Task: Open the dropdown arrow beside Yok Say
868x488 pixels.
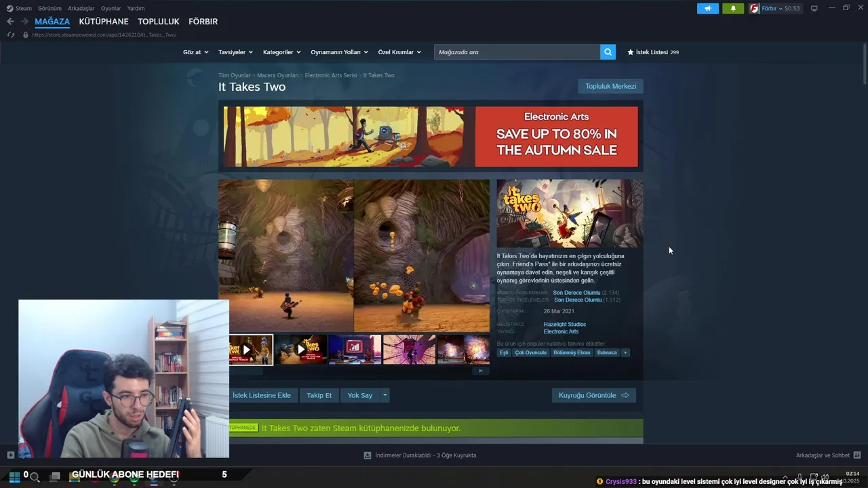Action: coord(384,395)
